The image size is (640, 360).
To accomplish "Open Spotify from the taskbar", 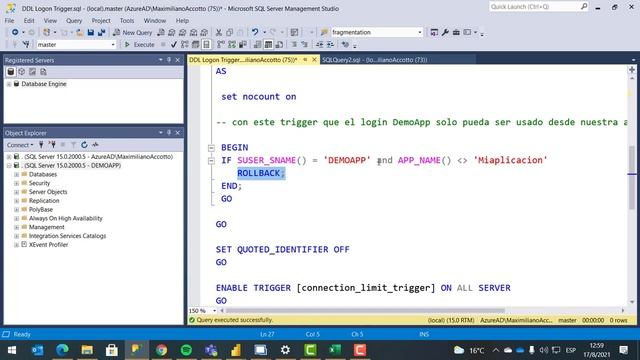I will pyautogui.click(x=186, y=350).
